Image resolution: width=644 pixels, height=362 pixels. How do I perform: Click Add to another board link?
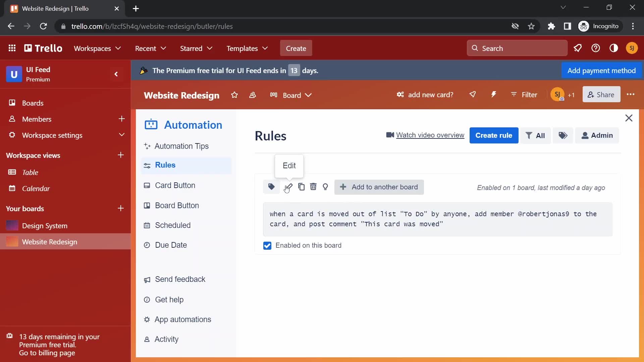click(379, 187)
